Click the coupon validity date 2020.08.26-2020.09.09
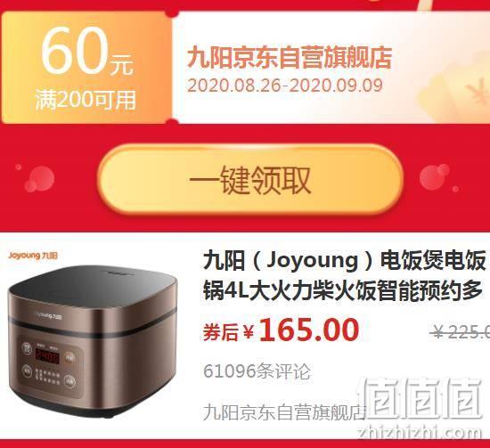This screenshot has height=448, width=490. (x=285, y=86)
